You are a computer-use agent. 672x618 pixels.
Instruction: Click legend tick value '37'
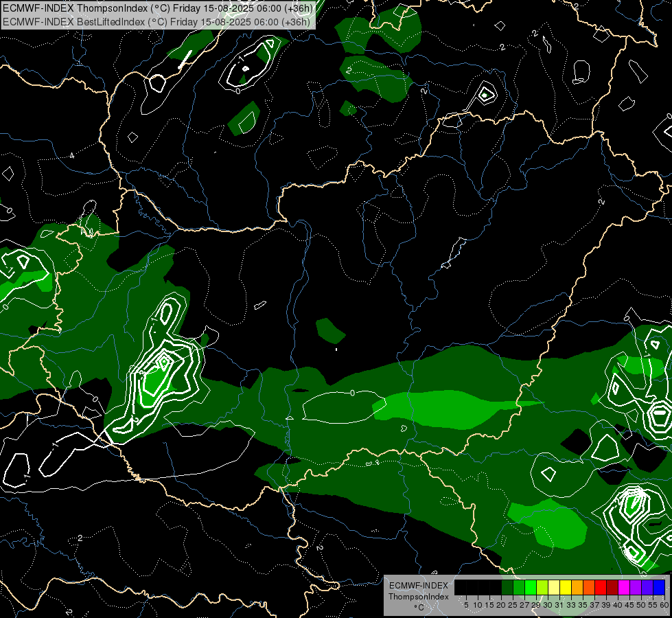point(594,605)
